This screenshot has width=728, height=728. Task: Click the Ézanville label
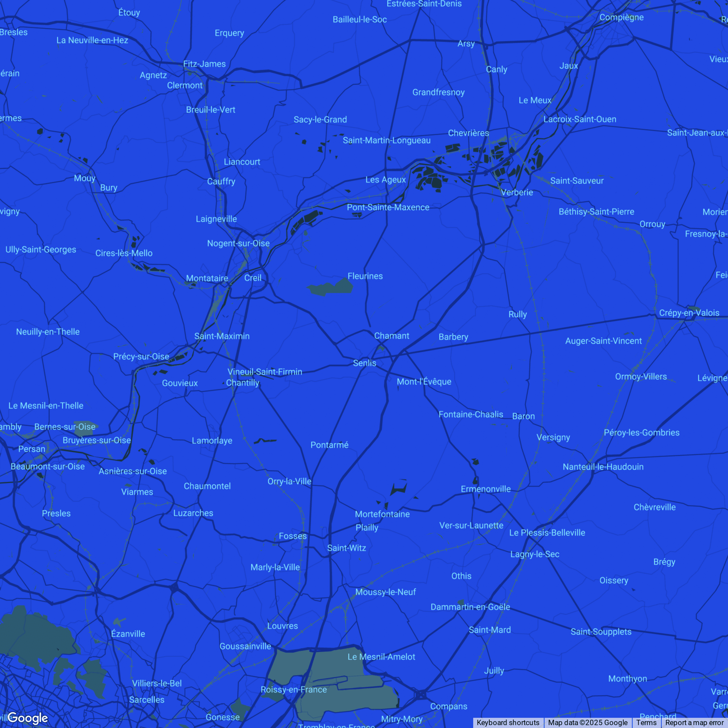point(128,634)
